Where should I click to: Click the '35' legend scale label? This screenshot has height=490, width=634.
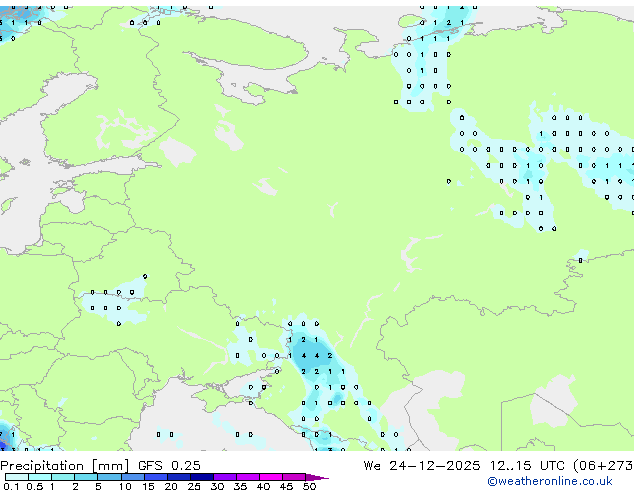[240, 486]
